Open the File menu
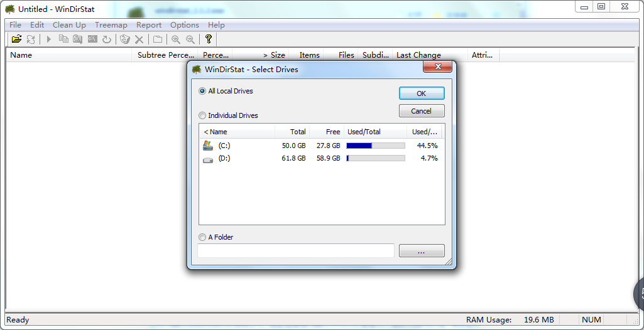This screenshot has height=330, width=644. 15,25
